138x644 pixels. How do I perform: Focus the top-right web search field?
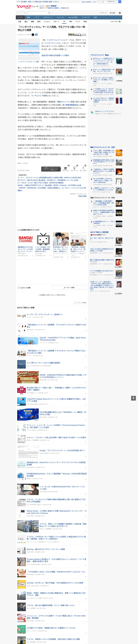102,2
